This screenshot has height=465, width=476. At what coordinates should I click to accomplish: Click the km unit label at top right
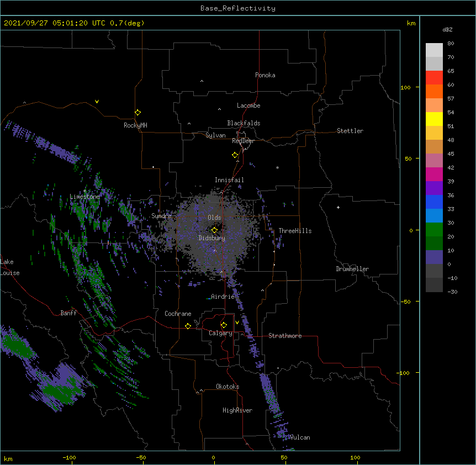411,23
